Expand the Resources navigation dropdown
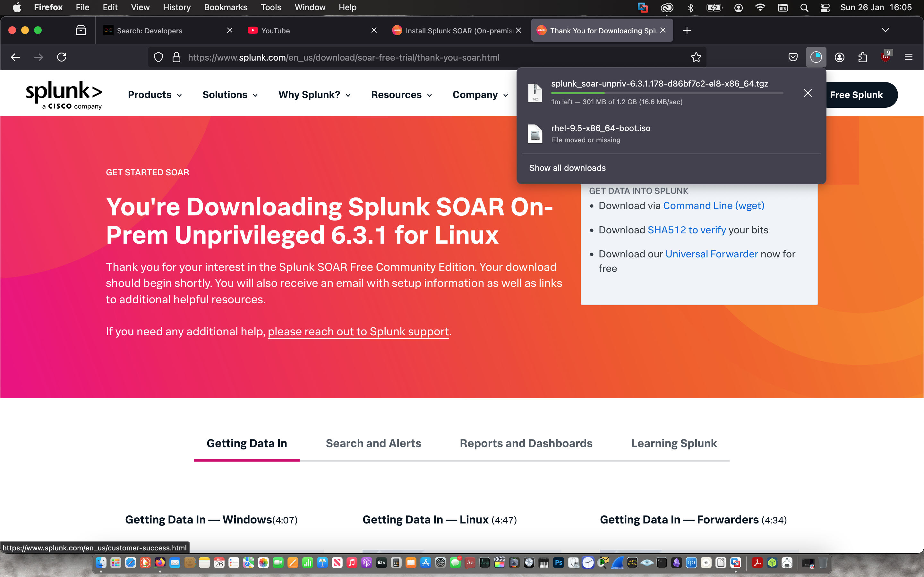The width and height of the screenshot is (924, 577). [401, 95]
